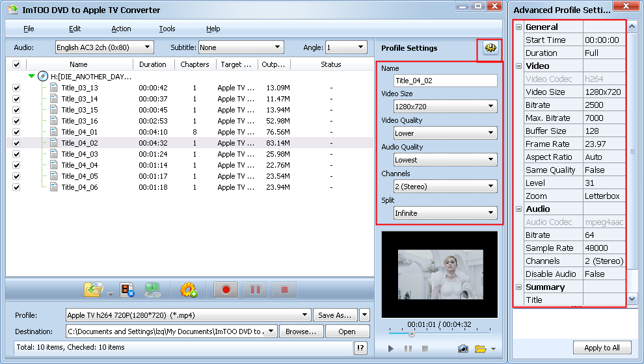Open the Video Size dropdown
The height and width of the screenshot is (364, 644).
445,107
